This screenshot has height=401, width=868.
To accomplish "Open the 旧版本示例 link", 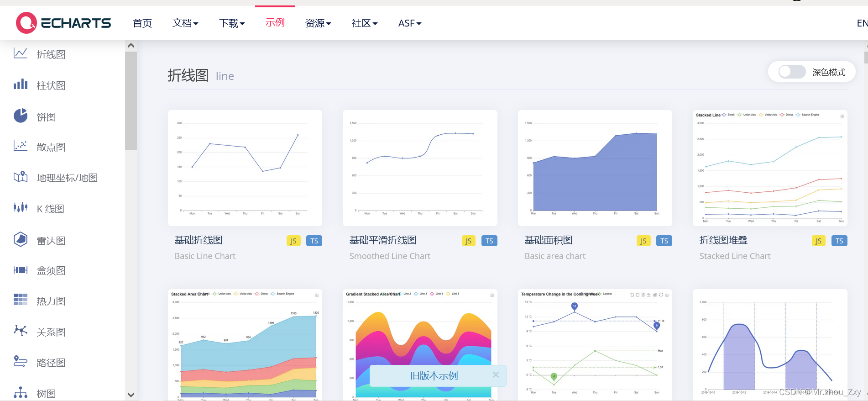I will [x=434, y=375].
